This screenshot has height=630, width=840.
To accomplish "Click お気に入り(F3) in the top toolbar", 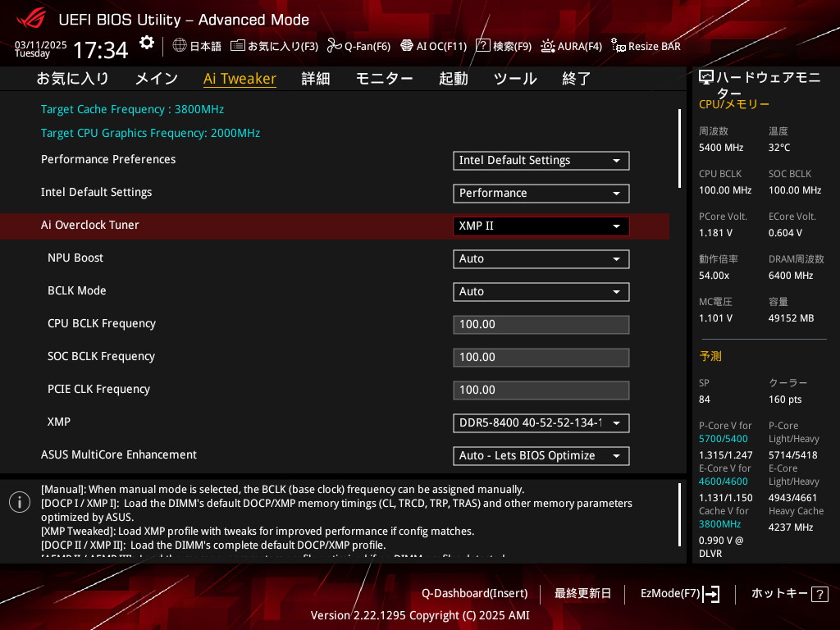I will 283,47.
